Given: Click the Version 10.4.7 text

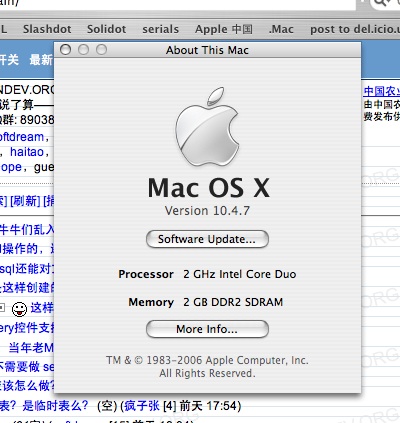Looking at the screenshot, I should 207,210.
